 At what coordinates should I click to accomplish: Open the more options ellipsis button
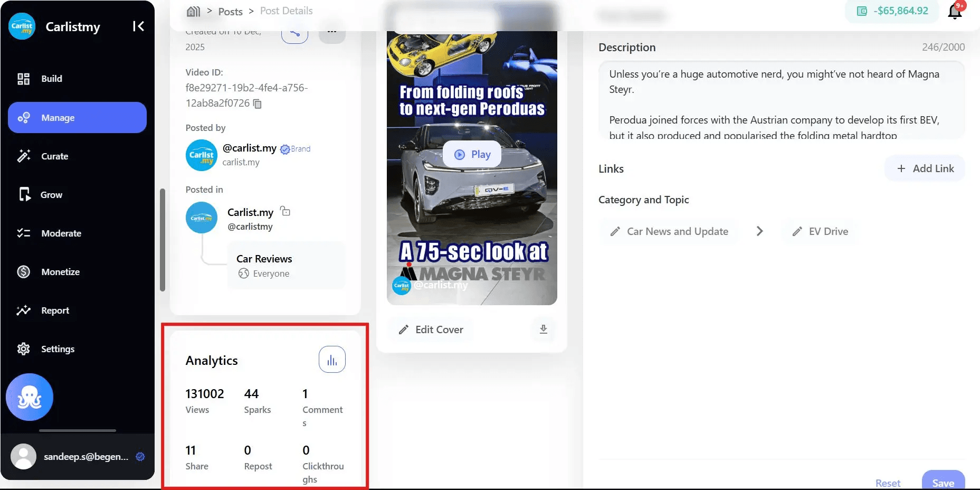(332, 33)
